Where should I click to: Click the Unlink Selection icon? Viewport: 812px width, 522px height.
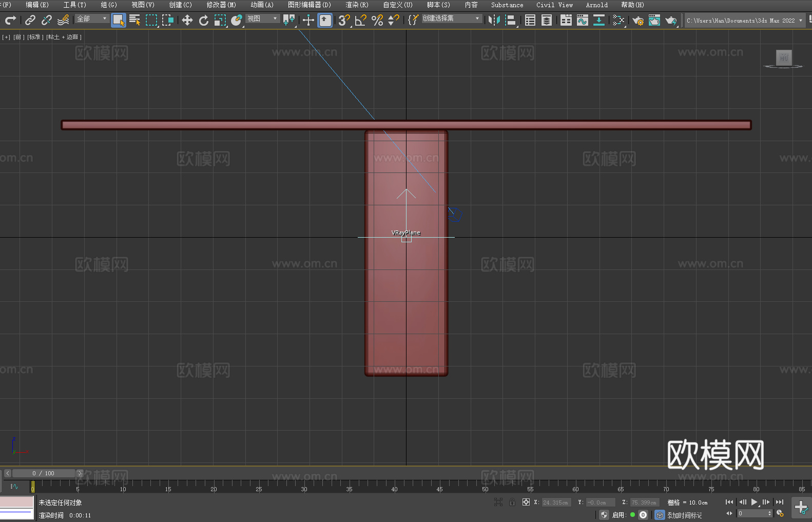(47, 20)
